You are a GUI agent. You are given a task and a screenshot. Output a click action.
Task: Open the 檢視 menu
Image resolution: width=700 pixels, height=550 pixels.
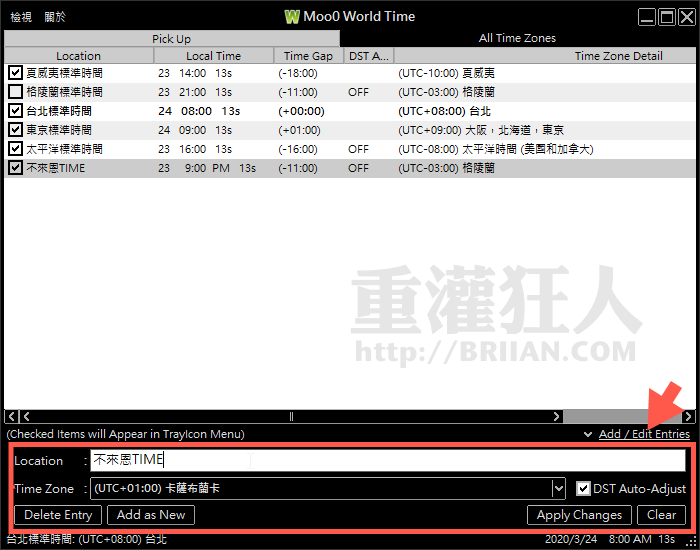21,17
